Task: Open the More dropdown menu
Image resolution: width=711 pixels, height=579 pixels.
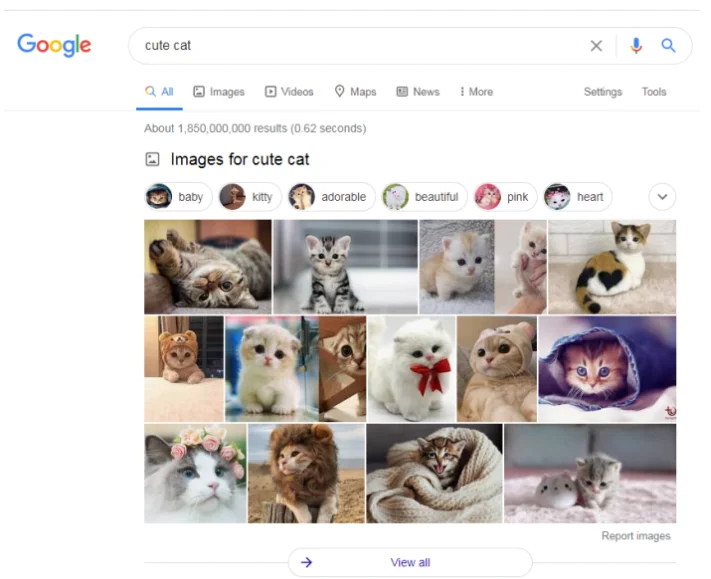Action: [476, 92]
